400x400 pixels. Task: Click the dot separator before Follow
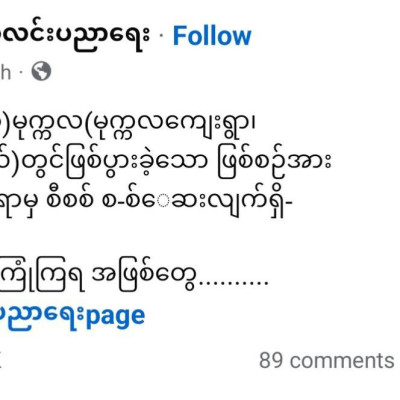pos(162,37)
